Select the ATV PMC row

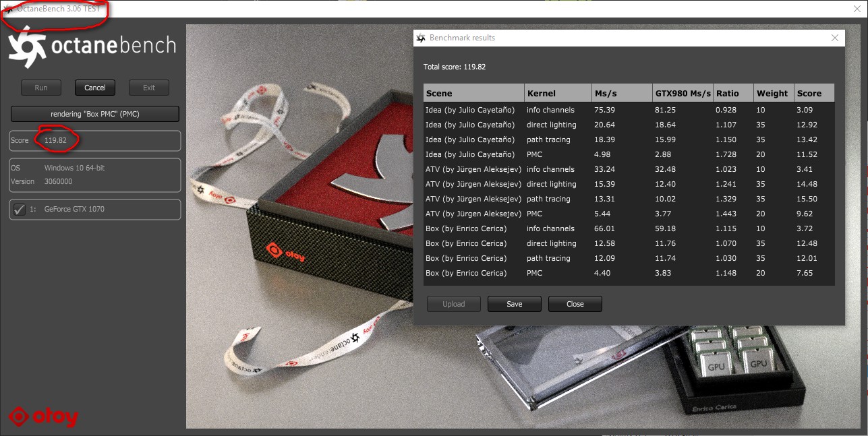(629, 214)
